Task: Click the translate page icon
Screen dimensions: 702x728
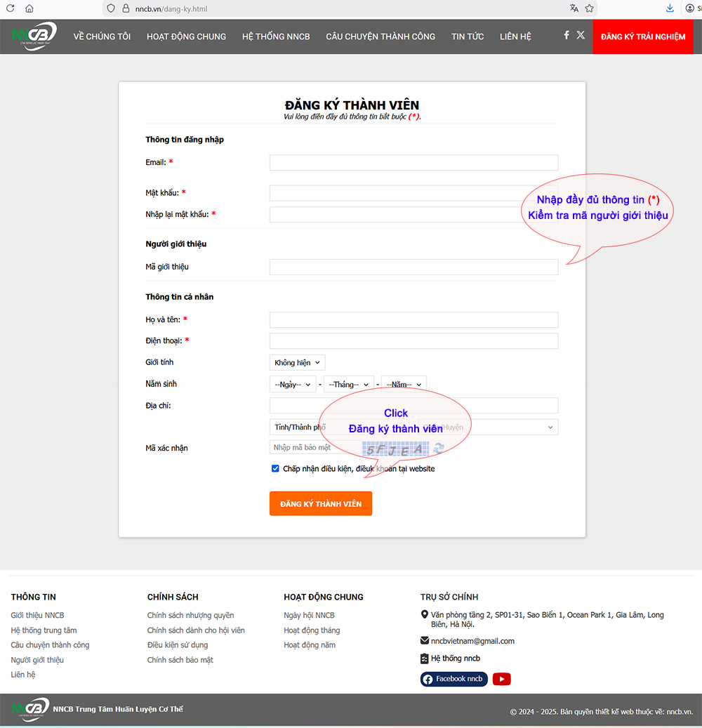Action: [574, 8]
